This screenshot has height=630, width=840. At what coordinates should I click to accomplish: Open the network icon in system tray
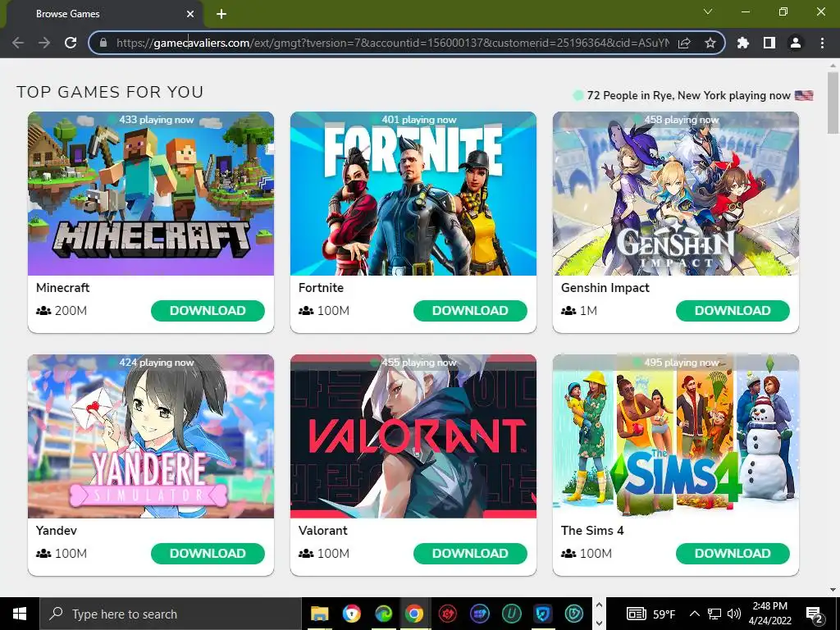click(x=714, y=614)
